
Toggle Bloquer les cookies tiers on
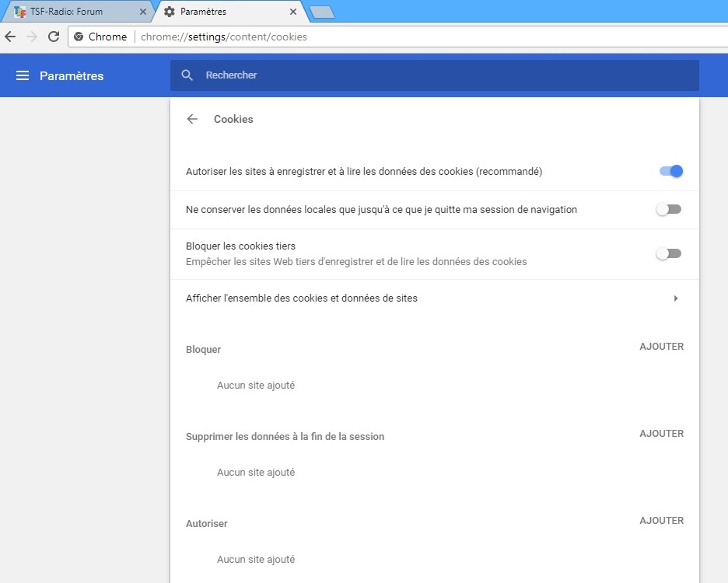pos(668,253)
